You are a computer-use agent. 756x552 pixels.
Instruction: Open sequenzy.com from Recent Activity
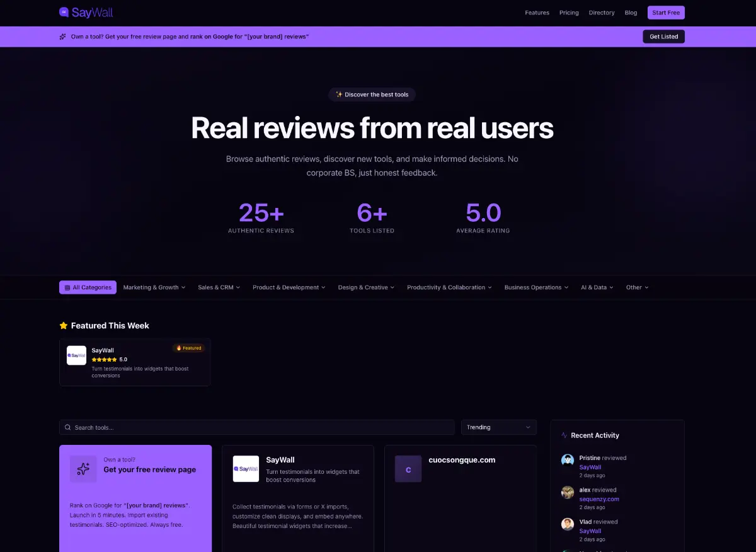(x=599, y=498)
